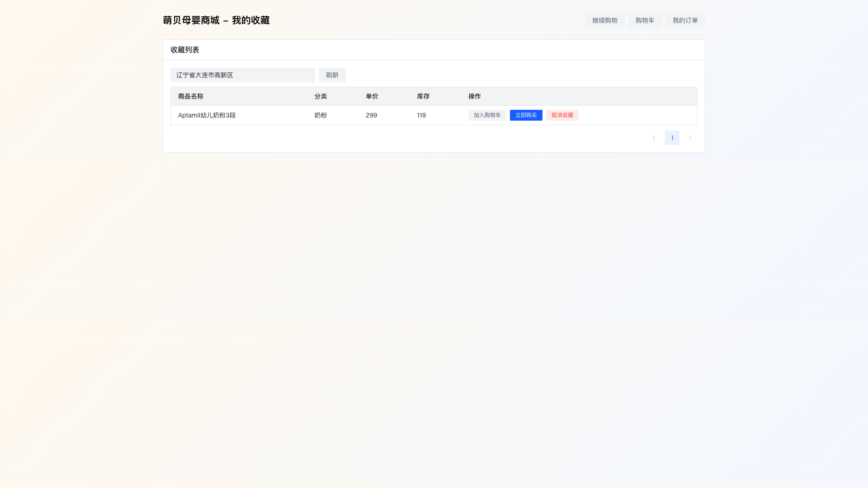
Task: Click the 单价 (unit price) column header
Action: 372,96
